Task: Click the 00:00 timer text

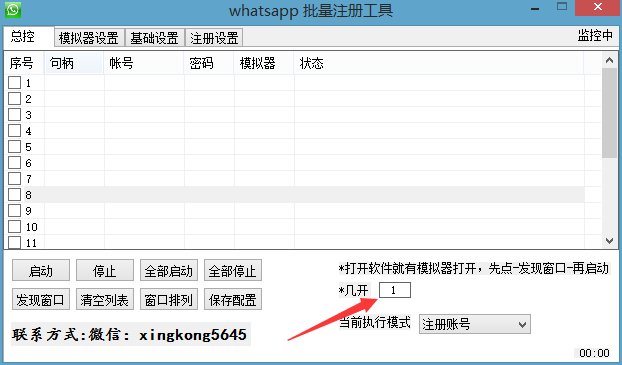Action: tap(594, 353)
